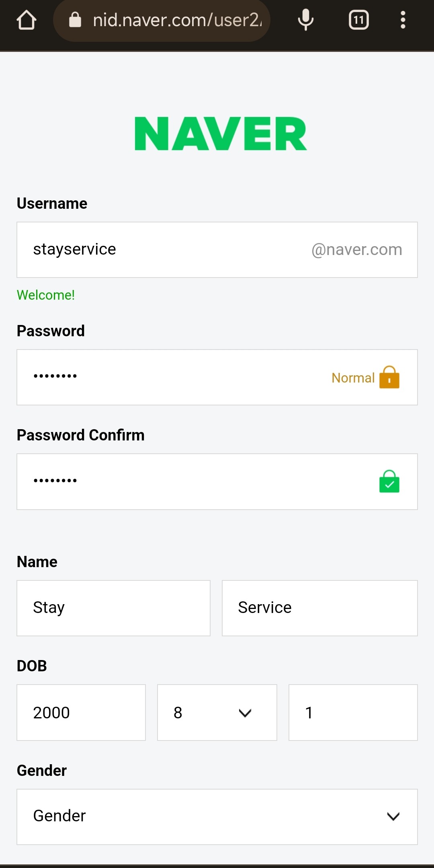Open the Gender dropdown
Screen dimensions: 434x868
[217, 817]
